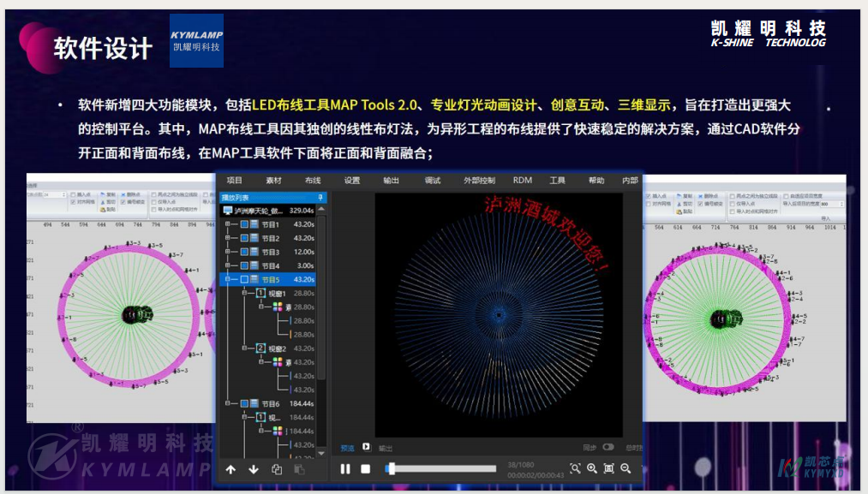Open the 设置 menu

(x=352, y=181)
